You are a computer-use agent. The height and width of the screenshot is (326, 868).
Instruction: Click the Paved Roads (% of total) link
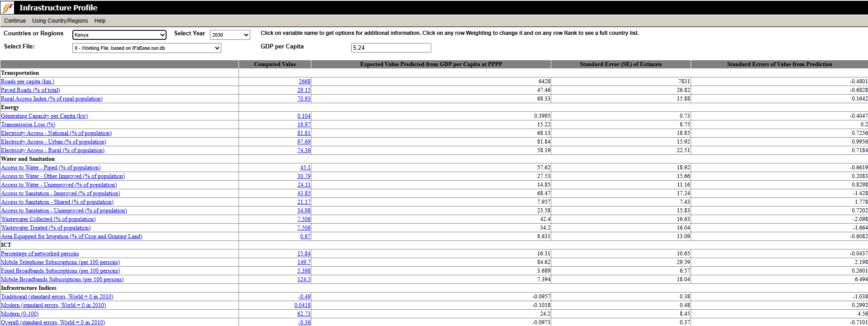tap(30, 90)
